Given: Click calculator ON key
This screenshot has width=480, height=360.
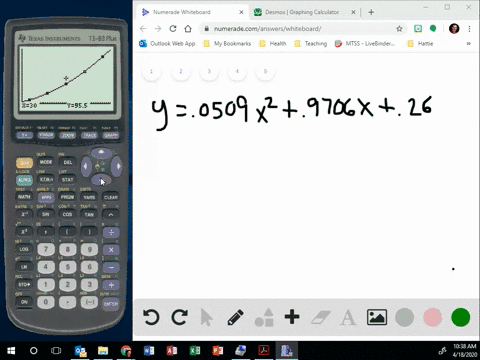Looking at the screenshot, I should pyautogui.click(x=24, y=302).
